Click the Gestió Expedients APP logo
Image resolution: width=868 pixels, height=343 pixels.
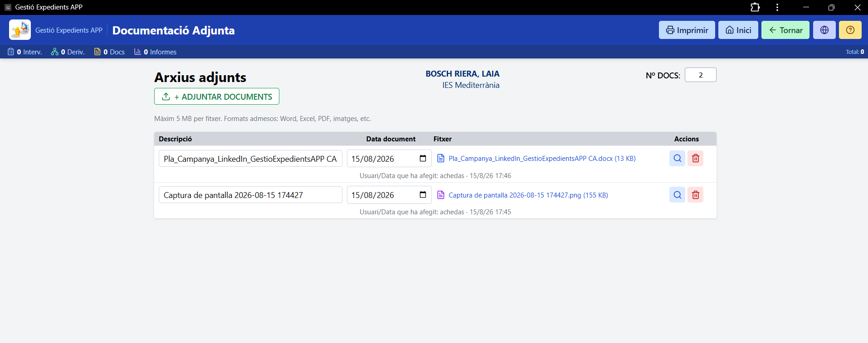click(20, 30)
